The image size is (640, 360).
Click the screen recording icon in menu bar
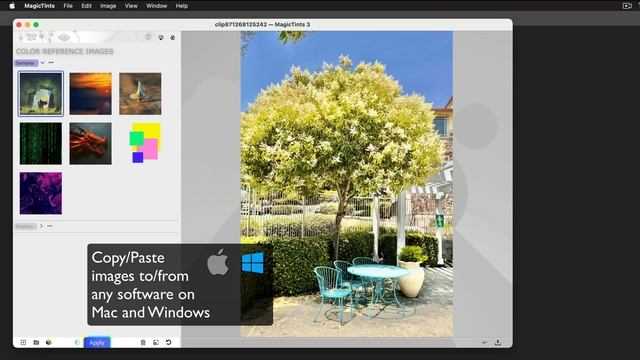pyautogui.click(x=627, y=6)
